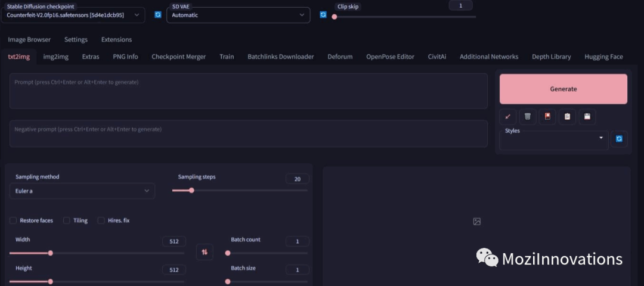This screenshot has width=644, height=286.
Task: Open the PNG Info tab
Action: (x=125, y=57)
